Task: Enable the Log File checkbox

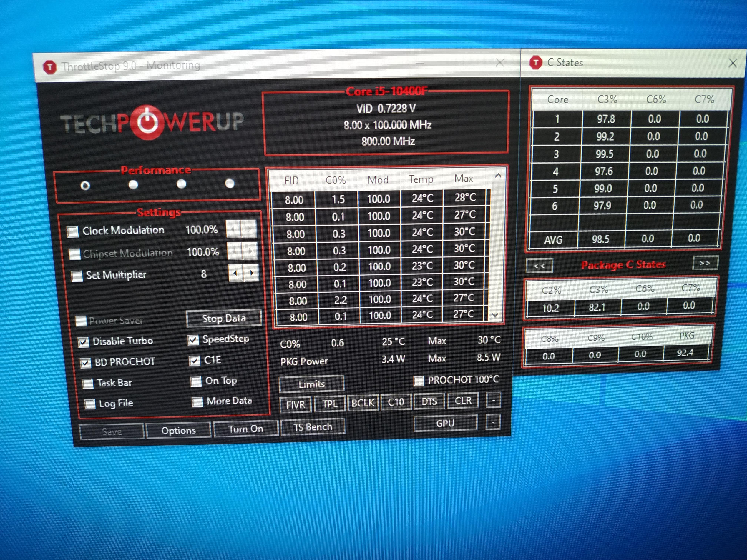Action: tap(90, 404)
